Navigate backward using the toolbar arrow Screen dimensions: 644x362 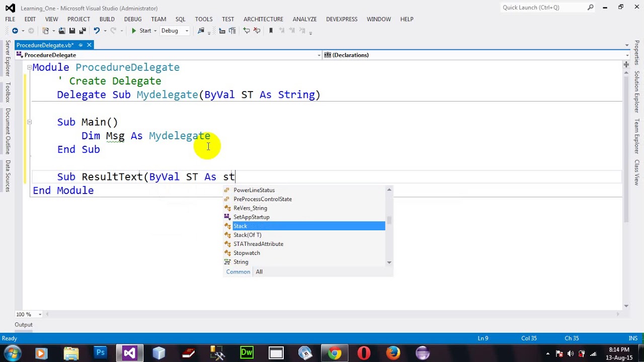pos(15,31)
